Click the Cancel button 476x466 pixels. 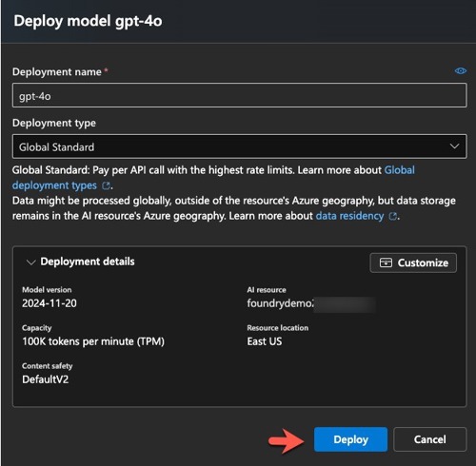click(430, 439)
